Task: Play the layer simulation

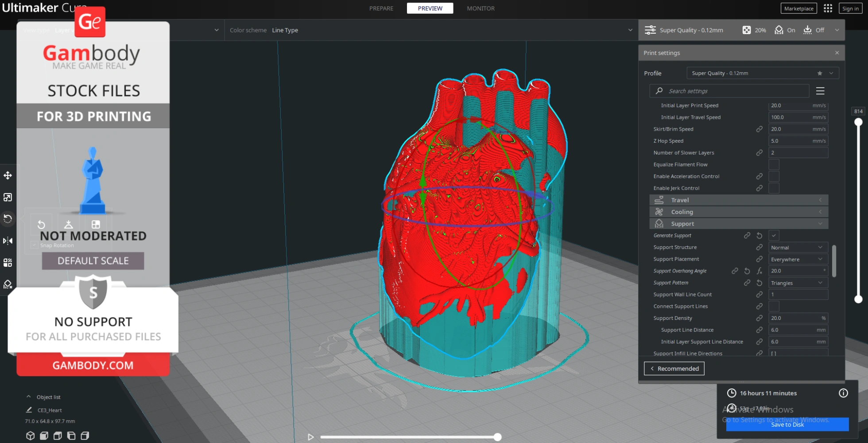Action: pos(310,437)
